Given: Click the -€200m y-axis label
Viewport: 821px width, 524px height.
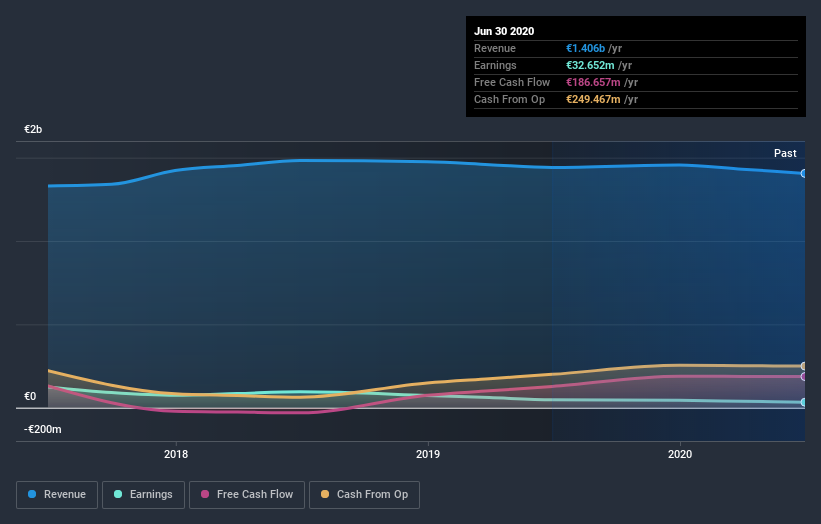Looking at the screenshot, I should [x=42, y=429].
